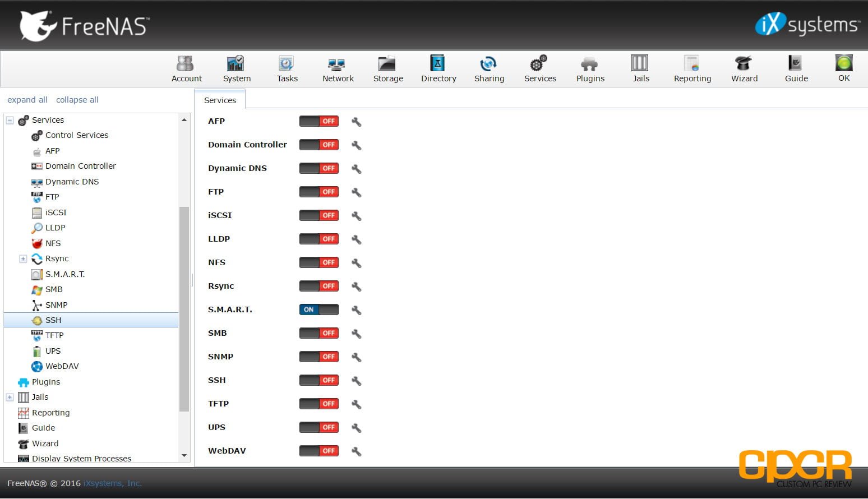Click the expand all link

[27, 100]
